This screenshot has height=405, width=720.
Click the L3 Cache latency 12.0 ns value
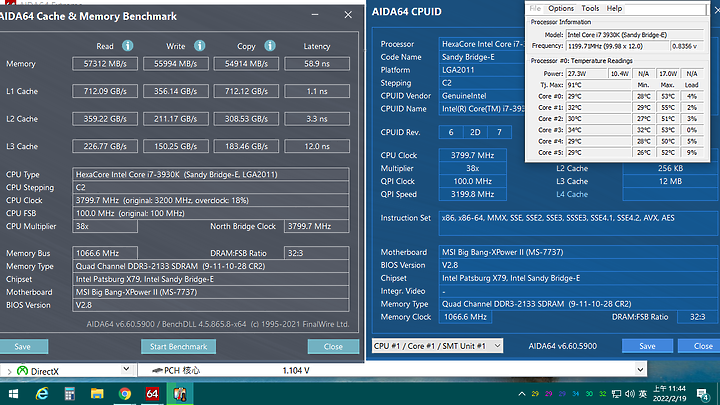point(317,146)
